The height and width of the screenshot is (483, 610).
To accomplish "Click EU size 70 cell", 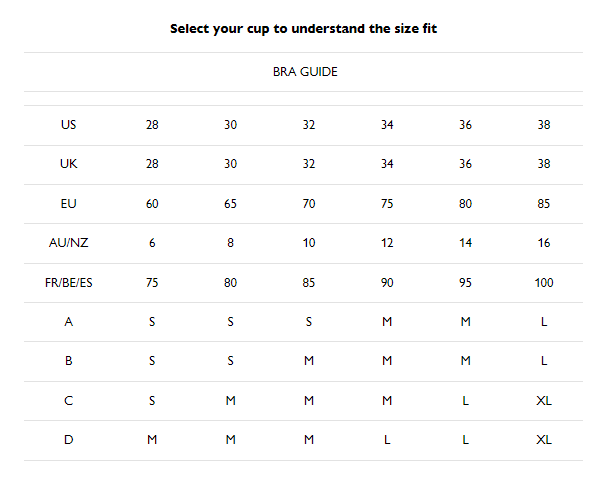I will pyautogui.click(x=309, y=204).
